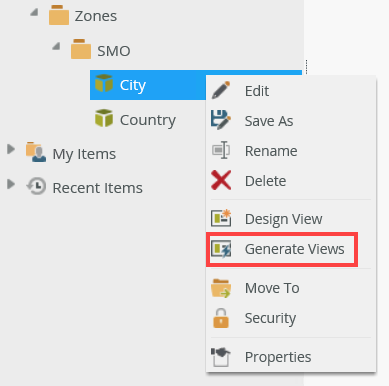Click the Save As floppy disk icon
Image resolution: width=389 pixels, height=386 pixels.
221,120
